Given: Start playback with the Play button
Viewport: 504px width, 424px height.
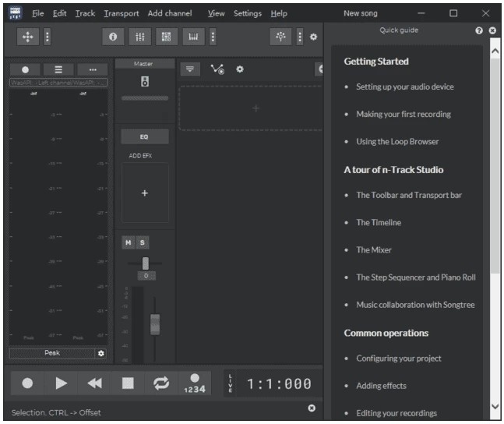Looking at the screenshot, I should [61, 383].
